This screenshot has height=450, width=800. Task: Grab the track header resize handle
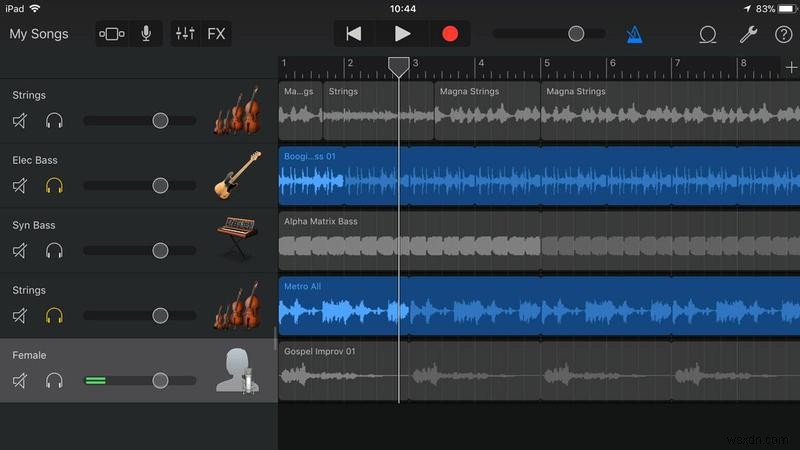tap(275, 338)
